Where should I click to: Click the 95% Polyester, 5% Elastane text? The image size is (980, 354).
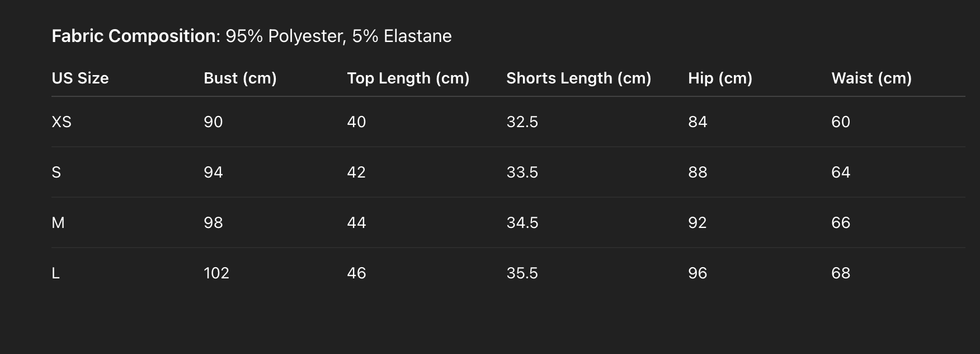338,36
